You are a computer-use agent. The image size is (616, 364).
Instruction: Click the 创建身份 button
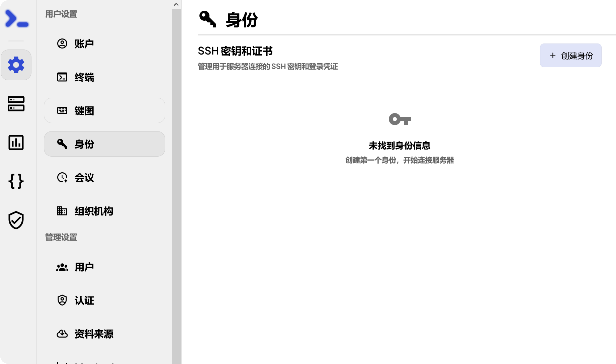[x=570, y=55]
